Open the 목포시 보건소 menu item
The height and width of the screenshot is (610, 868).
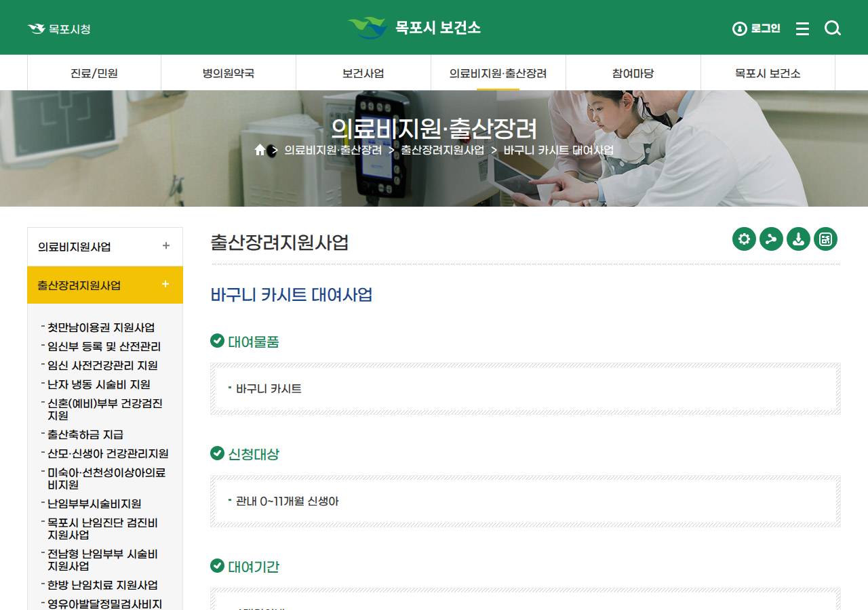[x=768, y=73]
